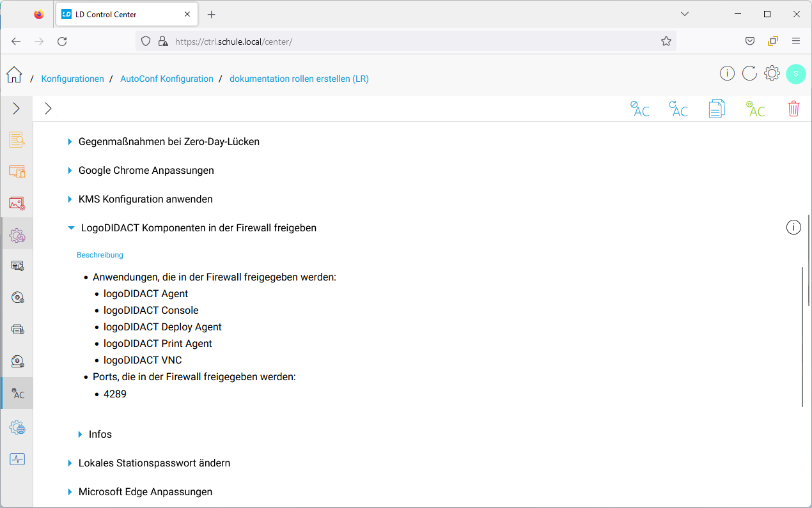Open the blue gear globe sidebar icon

tap(17, 427)
